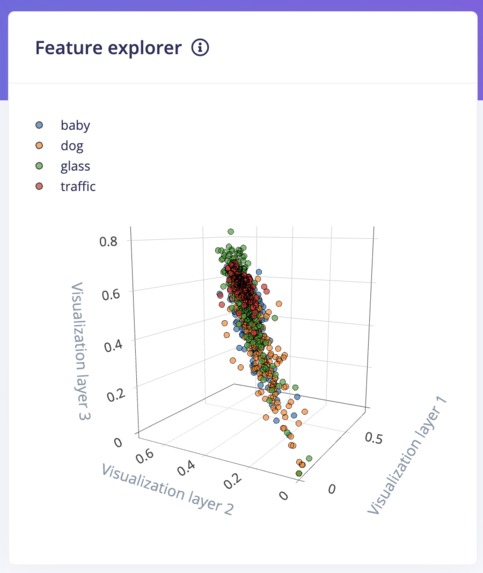Image resolution: width=483 pixels, height=573 pixels.
Task: Select the lowest dark green point near origin
Action: [x=299, y=474]
